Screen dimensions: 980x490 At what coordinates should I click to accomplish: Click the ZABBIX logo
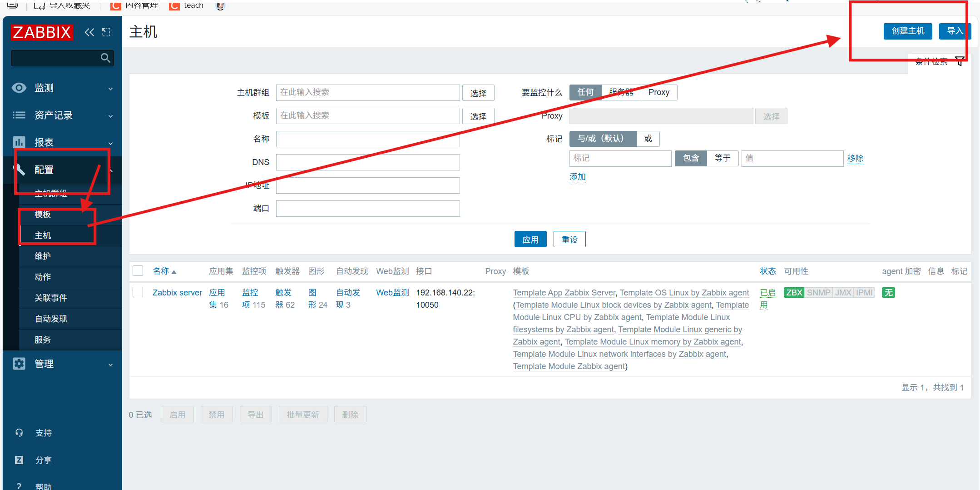coord(42,32)
